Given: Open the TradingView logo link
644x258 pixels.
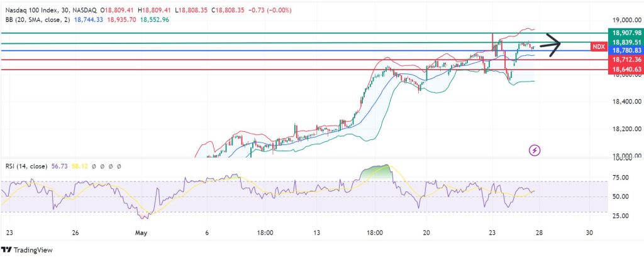Looking at the screenshot, I should pyautogui.click(x=27, y=250).
